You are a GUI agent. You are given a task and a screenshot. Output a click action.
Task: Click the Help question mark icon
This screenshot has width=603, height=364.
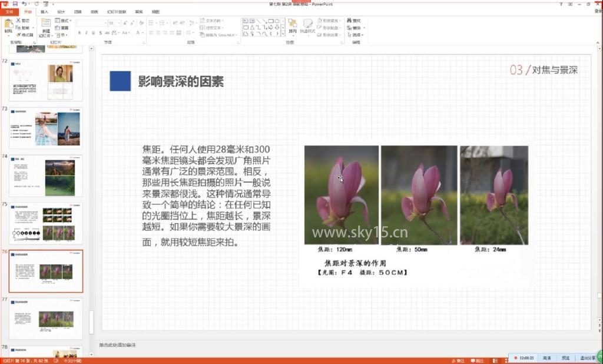click(561, 4)
